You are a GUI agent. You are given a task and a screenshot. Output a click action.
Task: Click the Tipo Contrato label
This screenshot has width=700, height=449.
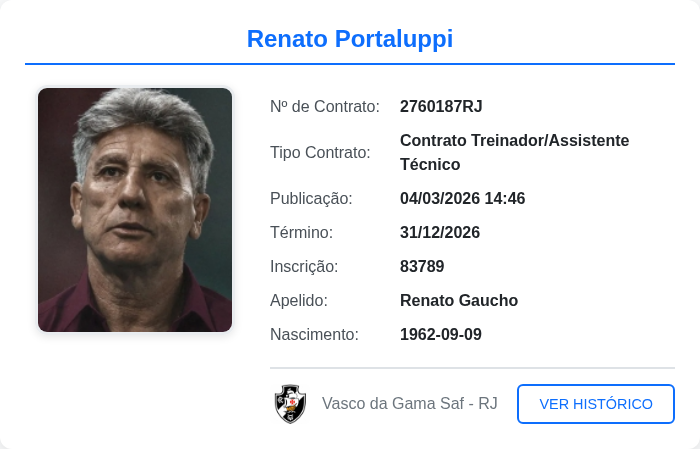click(x=320, y=152)
